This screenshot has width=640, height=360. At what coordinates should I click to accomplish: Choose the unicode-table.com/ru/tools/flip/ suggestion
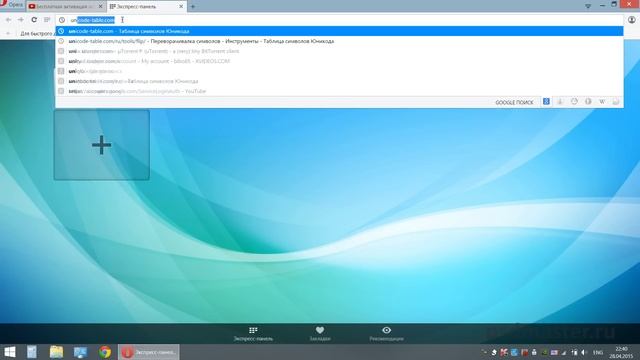[x=340, y=41]
